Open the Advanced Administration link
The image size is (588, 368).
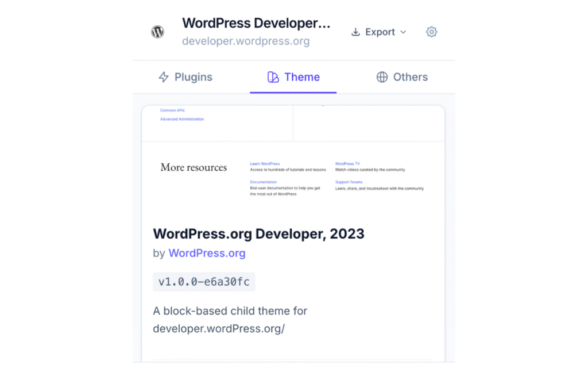point(182,119)
